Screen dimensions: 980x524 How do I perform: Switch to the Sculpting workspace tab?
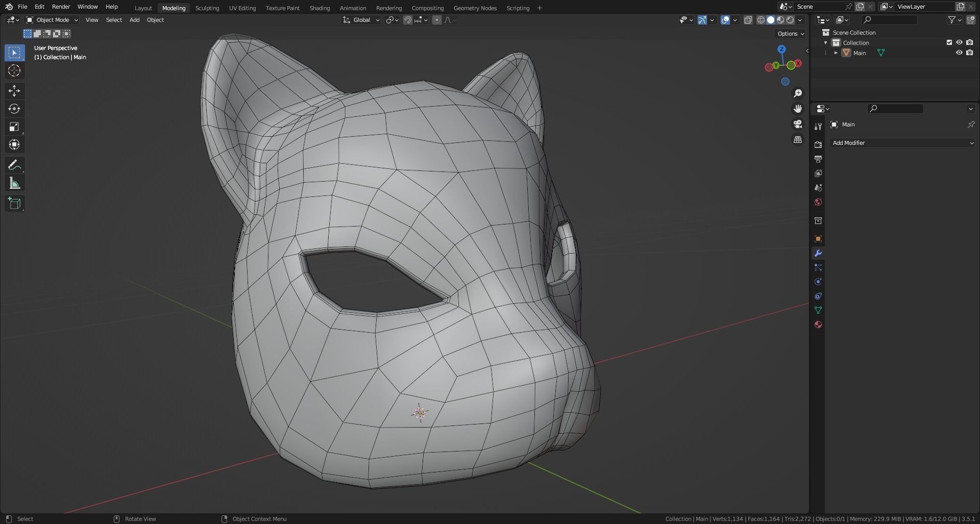click(x=207, y=8)
